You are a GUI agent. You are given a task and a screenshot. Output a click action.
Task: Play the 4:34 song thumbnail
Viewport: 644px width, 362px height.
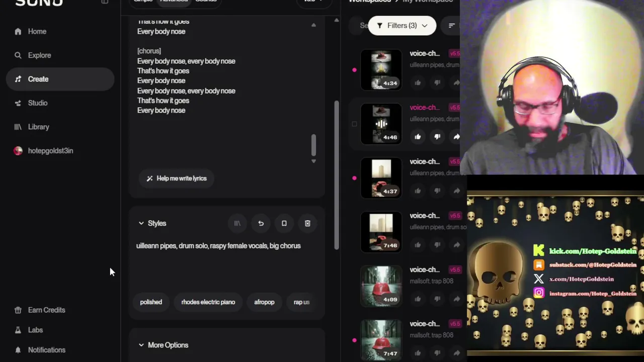point(381,69)
